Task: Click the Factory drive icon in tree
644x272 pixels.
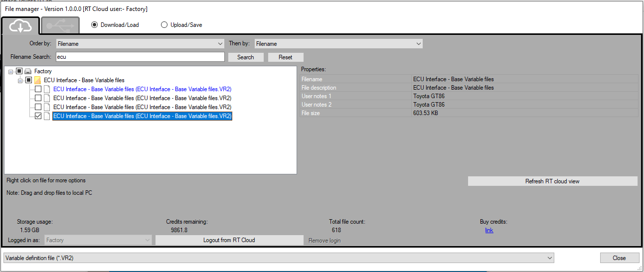Action: 28,71
